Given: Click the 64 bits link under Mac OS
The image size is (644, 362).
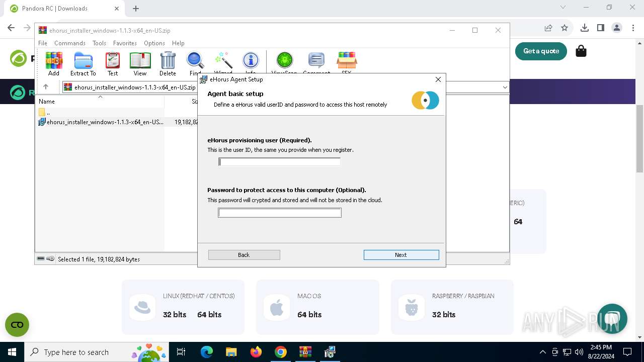Looking at the screenshot, I should 309,315.
